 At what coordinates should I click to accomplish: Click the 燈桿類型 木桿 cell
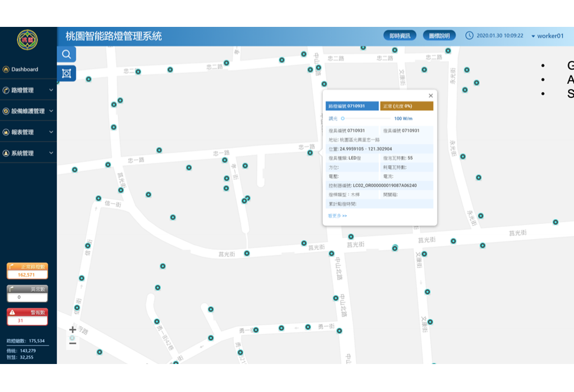[x=352, y=194]
